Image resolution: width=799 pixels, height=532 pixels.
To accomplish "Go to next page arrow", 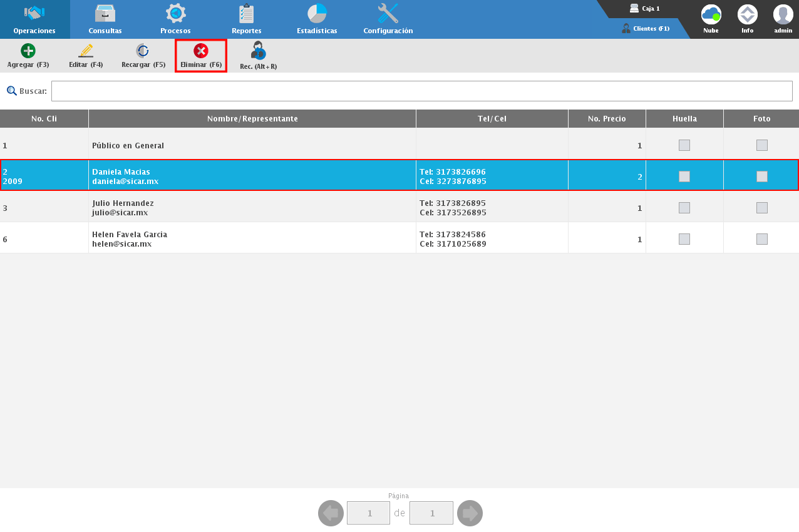I will [470, 513].
